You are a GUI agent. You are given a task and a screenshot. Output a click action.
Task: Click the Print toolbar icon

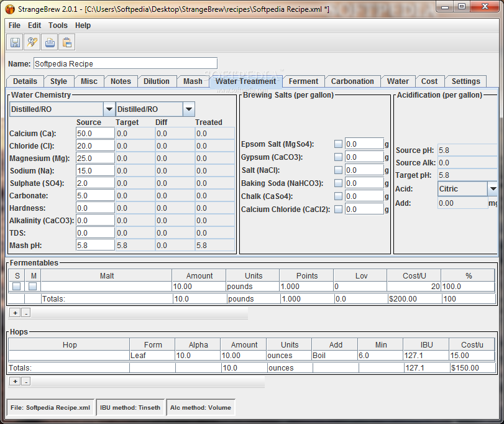pyautogui.click(x=50, y=42)
